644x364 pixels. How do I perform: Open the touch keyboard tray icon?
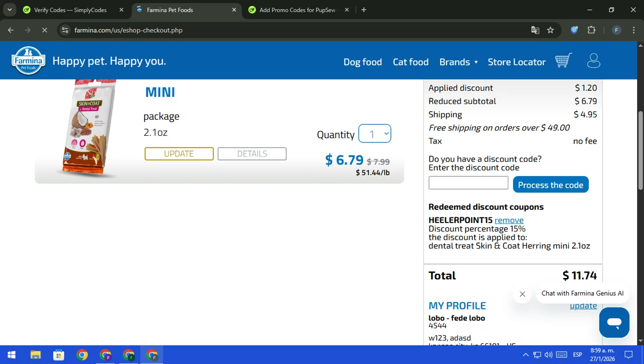(562, 355)
